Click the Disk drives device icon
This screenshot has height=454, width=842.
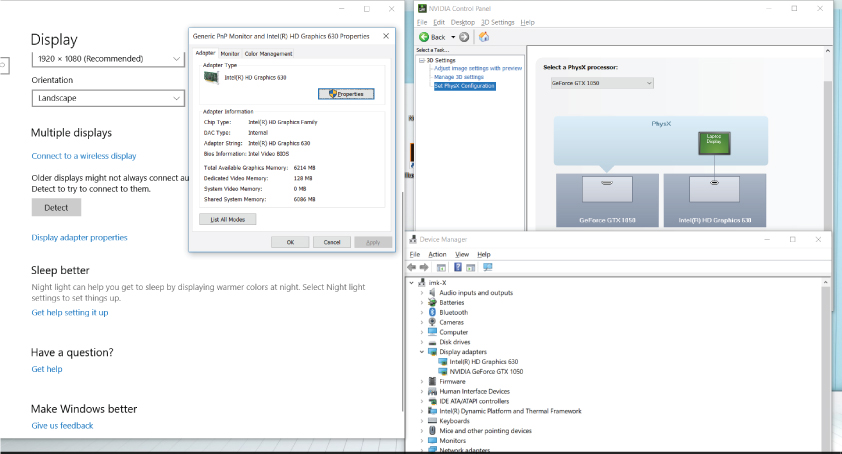(432, 342)
